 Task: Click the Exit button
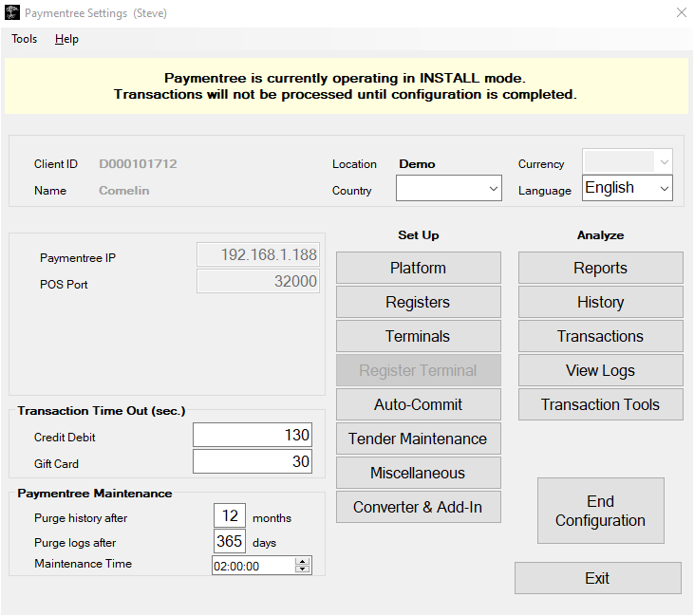[597, 578]
